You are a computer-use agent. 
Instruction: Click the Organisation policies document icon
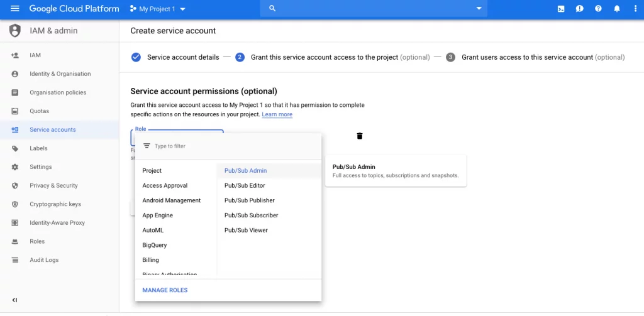pos(15,92)
